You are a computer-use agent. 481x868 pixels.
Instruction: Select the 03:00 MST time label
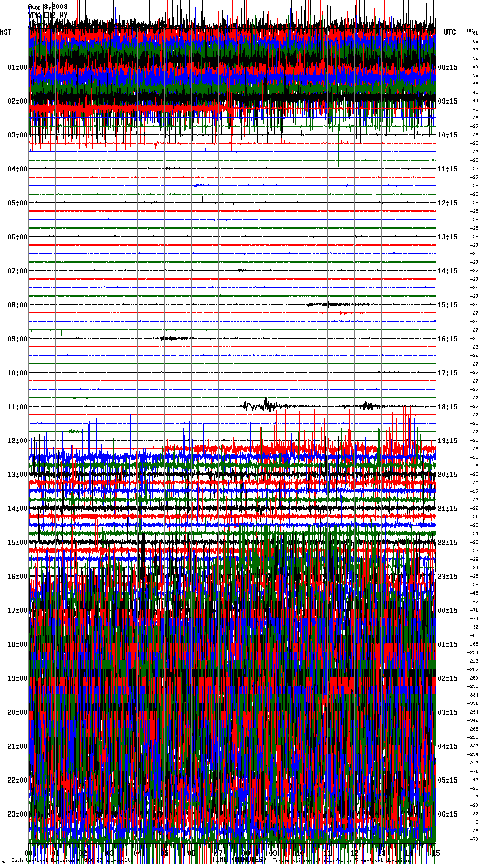[x=18, y=135]
